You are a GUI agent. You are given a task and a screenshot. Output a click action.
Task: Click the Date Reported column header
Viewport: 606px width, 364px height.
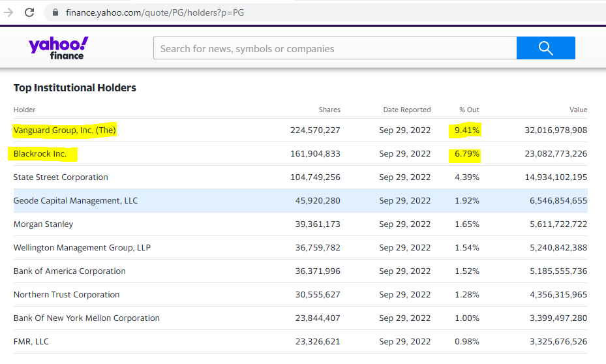point(406,110)
